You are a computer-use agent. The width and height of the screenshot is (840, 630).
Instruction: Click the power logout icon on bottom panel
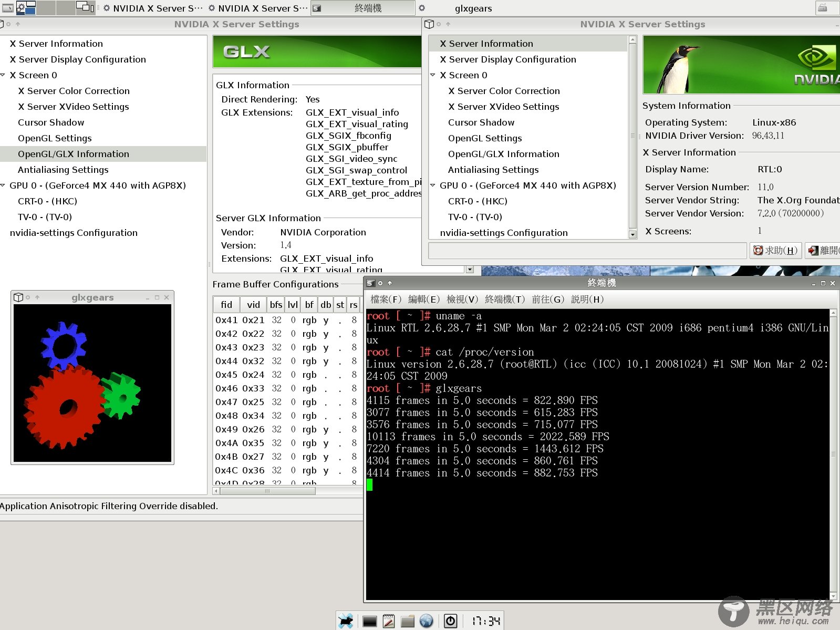pos(451,621)
